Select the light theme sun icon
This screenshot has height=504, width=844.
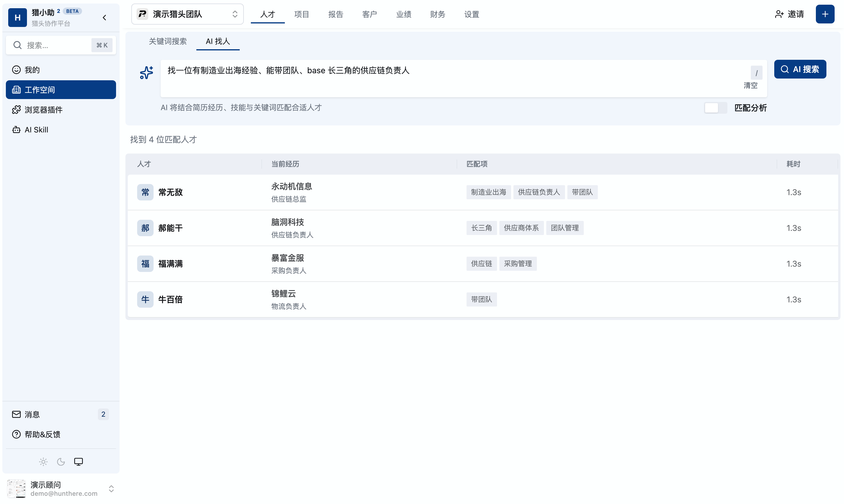tap(43, 461)
